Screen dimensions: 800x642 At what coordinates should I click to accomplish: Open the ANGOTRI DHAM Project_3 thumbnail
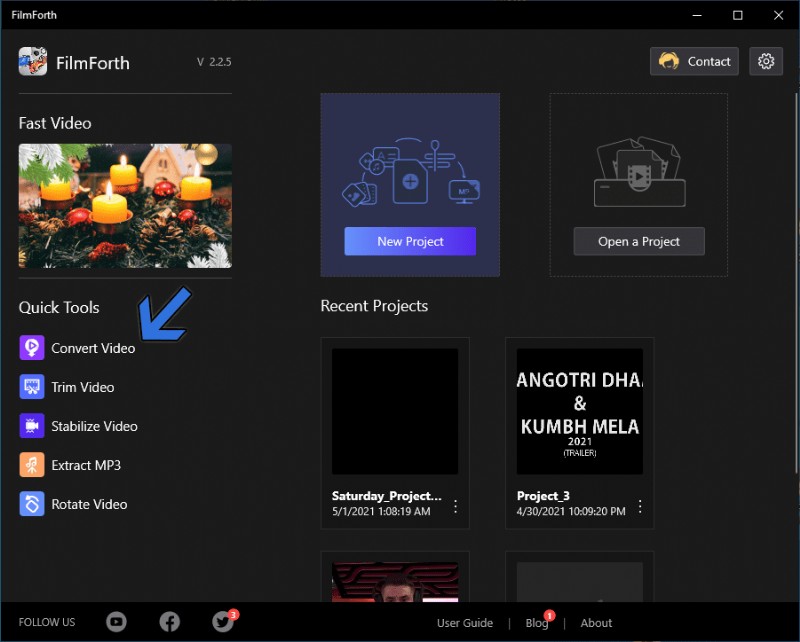(578, 410)
